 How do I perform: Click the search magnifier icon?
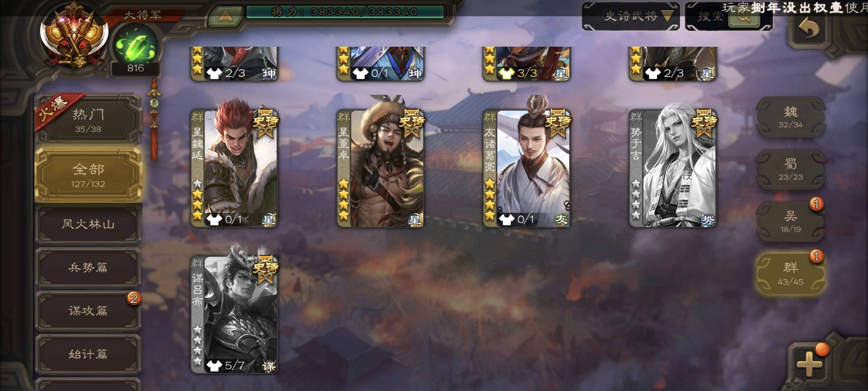pyautogui.click(x=744, y=17)
